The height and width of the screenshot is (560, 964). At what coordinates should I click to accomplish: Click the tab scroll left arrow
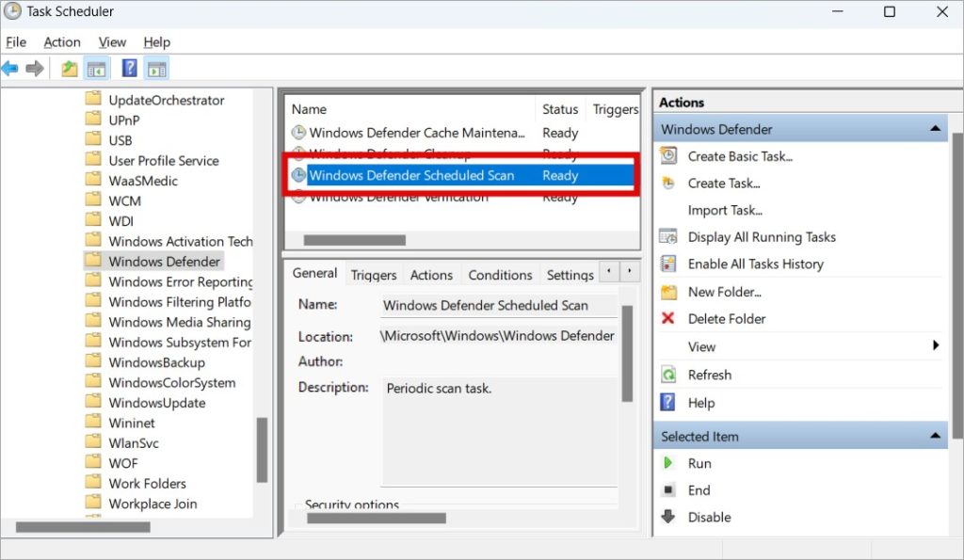click(609, 271)
